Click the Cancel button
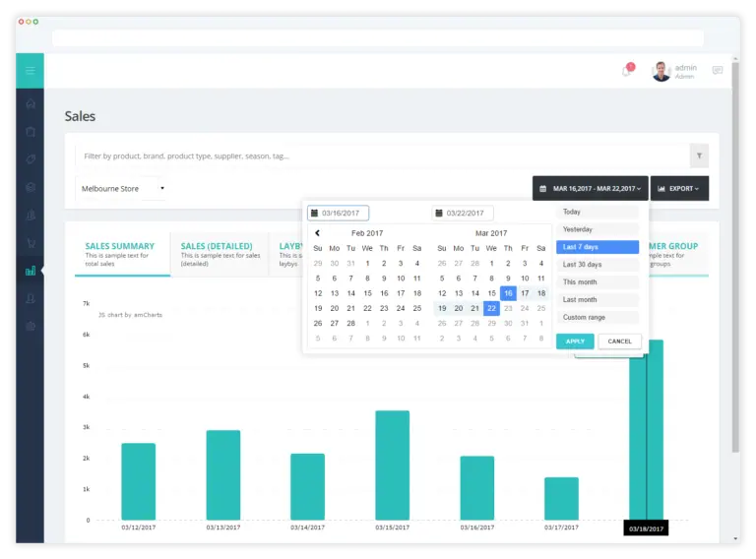The height and width of the screenshot is (559, 756). tap(619, 342)
